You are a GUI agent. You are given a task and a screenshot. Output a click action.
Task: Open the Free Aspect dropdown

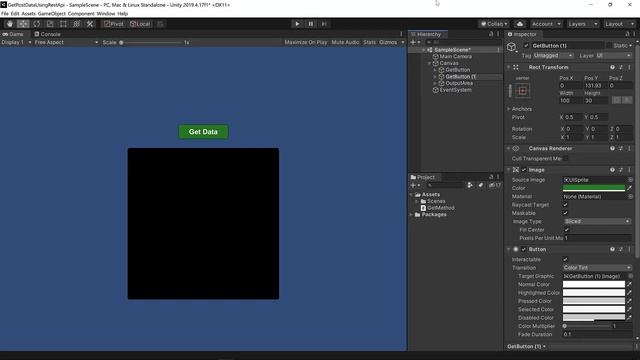pos(66,42)
